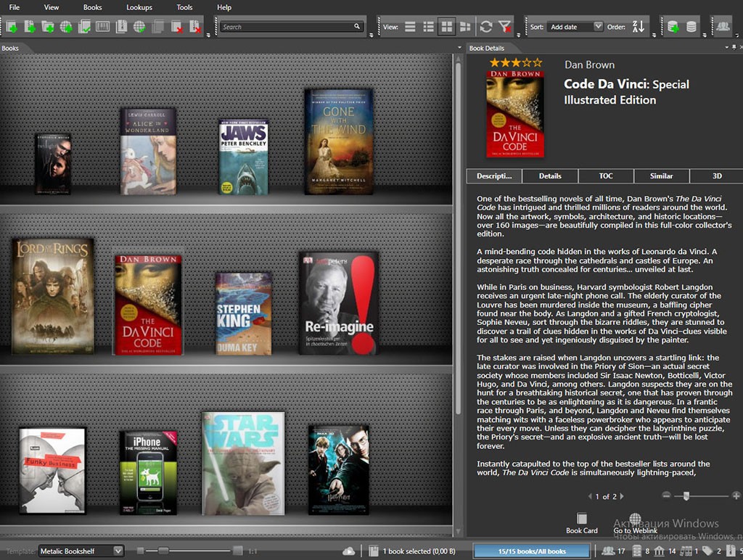Click the bookshelf vertical scrollbar
Screen dimensions: 743x560
pos(459,237)
